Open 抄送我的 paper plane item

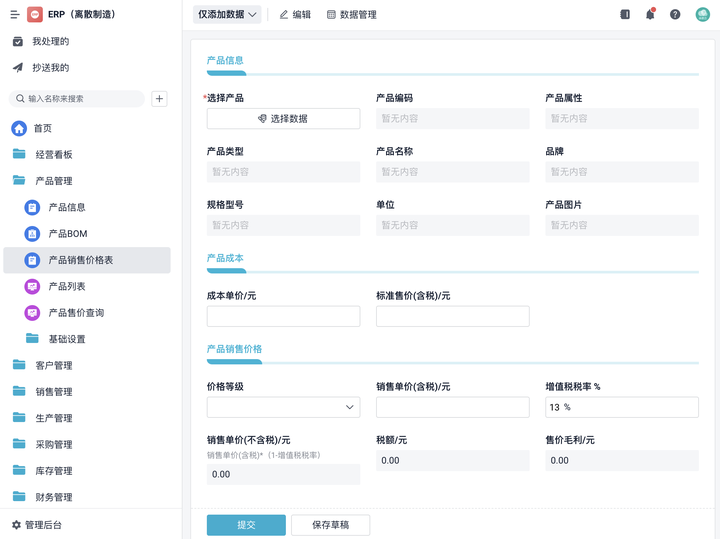[50, 68]
